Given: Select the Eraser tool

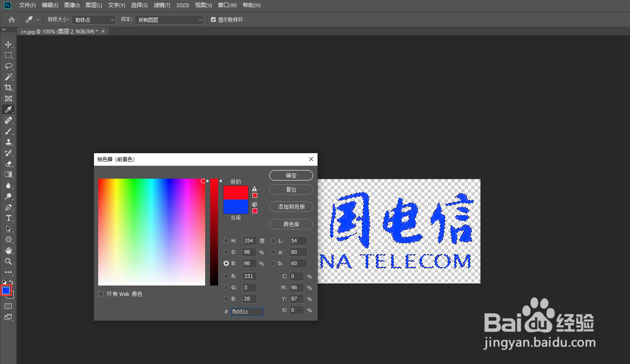Looking at the screenshot, I should tap(8, 164).
